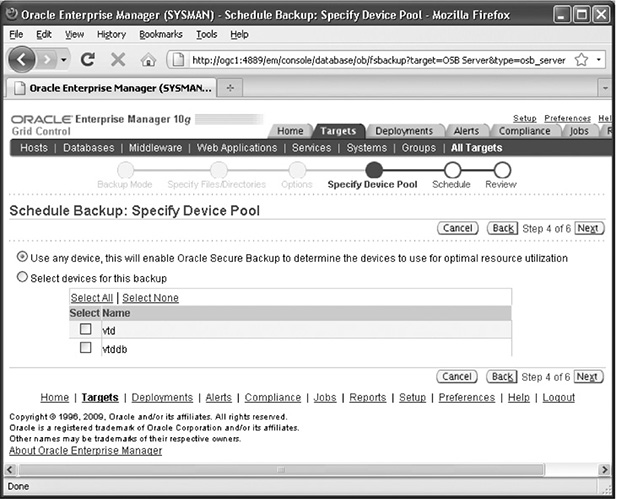Click the Schedule step circle in wizard
The width and height of the screenshot is (618, 499).
(x=452, y=170)
